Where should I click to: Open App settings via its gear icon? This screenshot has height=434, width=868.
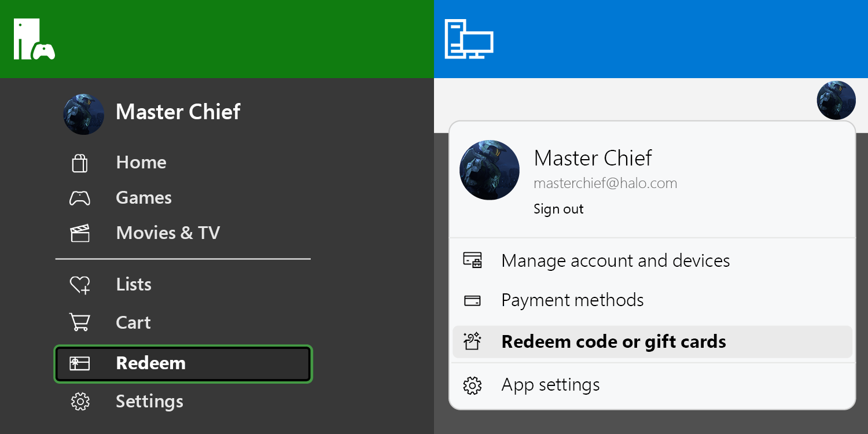click(472, 385)
